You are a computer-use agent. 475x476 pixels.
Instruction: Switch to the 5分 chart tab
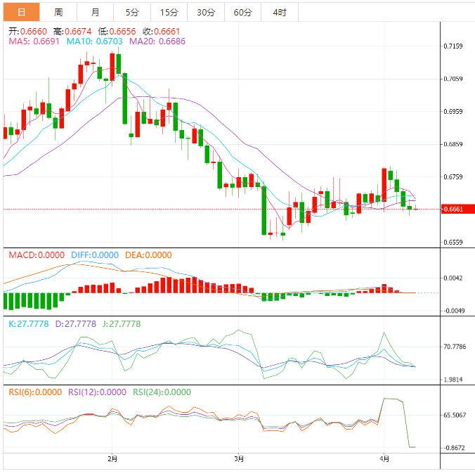click(132, 13)
